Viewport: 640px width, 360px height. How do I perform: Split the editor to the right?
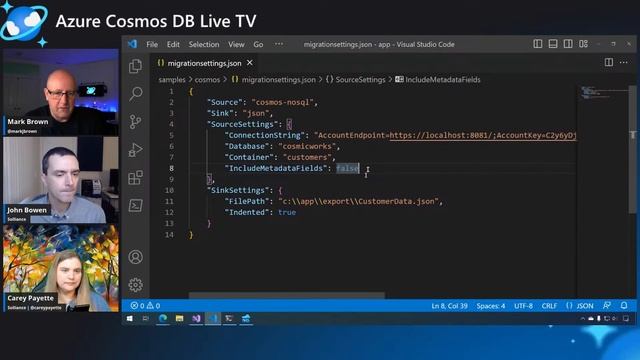609,62
